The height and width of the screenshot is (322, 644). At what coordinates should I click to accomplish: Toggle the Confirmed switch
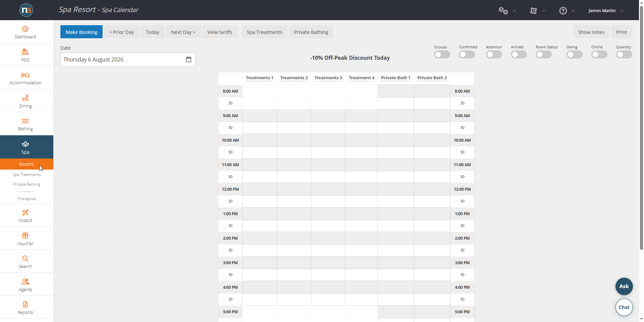point(467,54)
